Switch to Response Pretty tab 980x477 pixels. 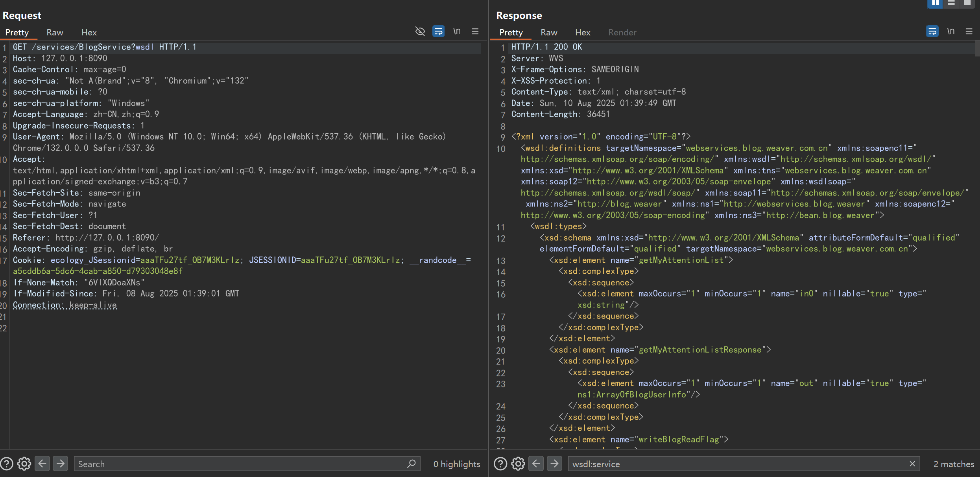[x=511, y=32]
